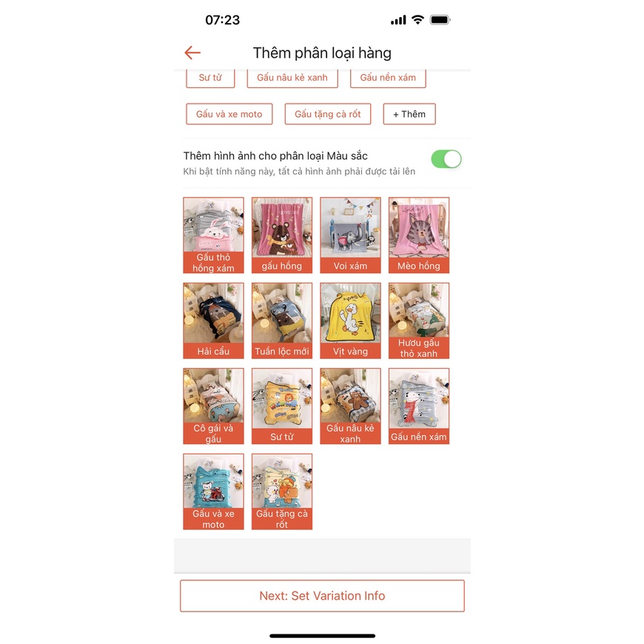Image resolution: width=644 pixels, height=644 pixels.
Task: Toggle off images for Màu sắc variation
Action: point(446,159)
